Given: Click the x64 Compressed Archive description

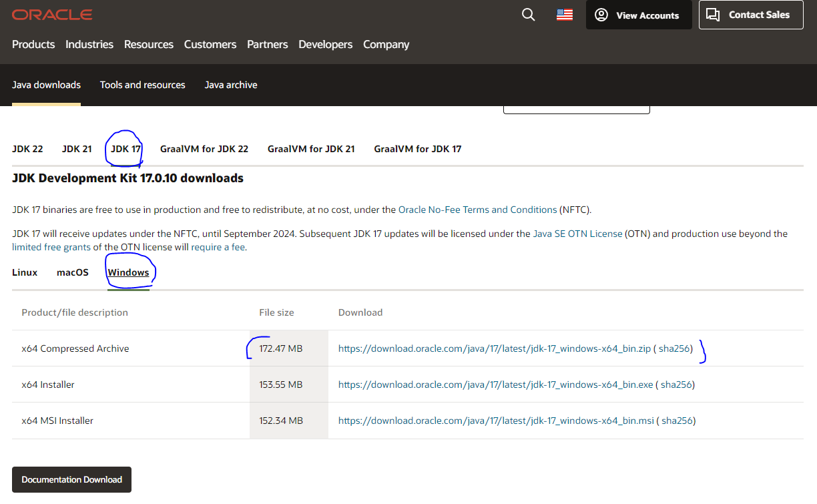Looking at the screenshot, I should [x=75, y=348].
